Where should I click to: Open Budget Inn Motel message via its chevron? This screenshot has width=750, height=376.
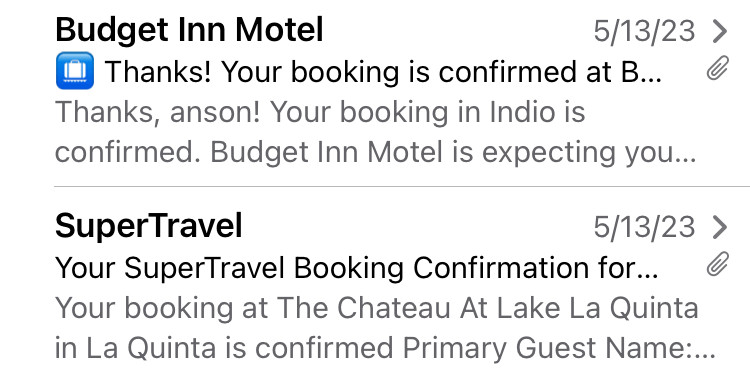(x=719, y=31)
